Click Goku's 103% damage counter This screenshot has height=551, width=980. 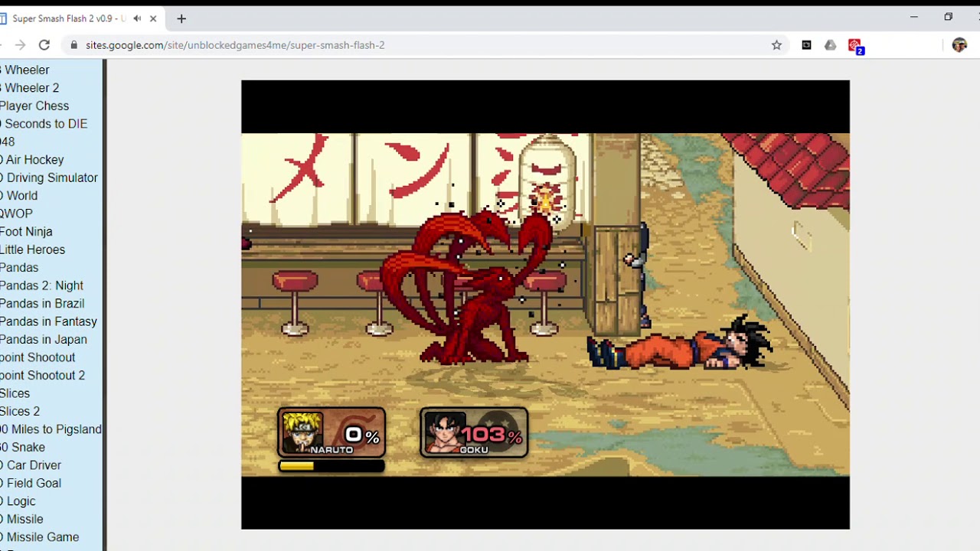point(492,435)
